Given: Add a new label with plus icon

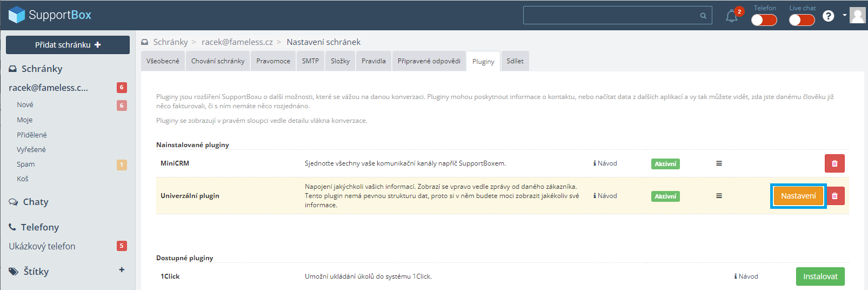Looking at the screenshot, I should coord(122,269).
